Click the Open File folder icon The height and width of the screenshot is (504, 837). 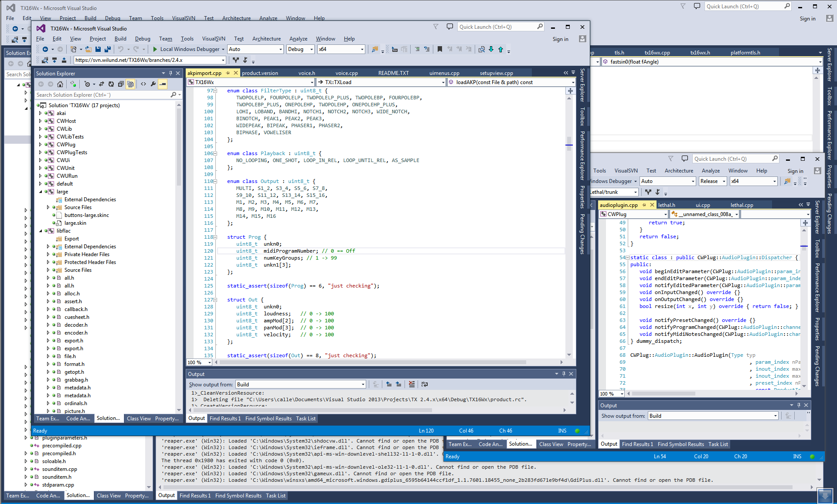88,49
